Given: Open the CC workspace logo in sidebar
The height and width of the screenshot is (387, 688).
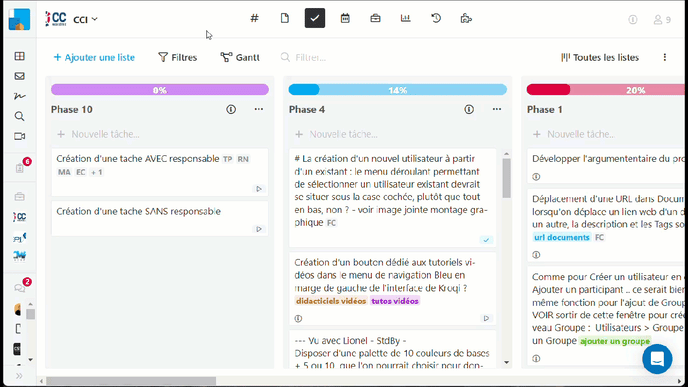Looking at the screenshot, I should (x=19, y=217).
